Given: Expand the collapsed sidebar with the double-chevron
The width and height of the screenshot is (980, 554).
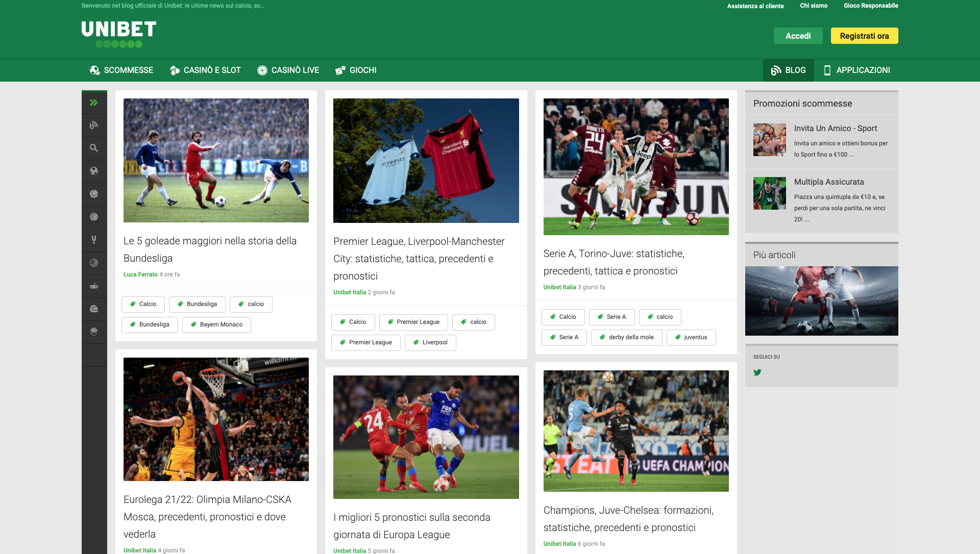Looking at the screenshot, I should point(94,102).
